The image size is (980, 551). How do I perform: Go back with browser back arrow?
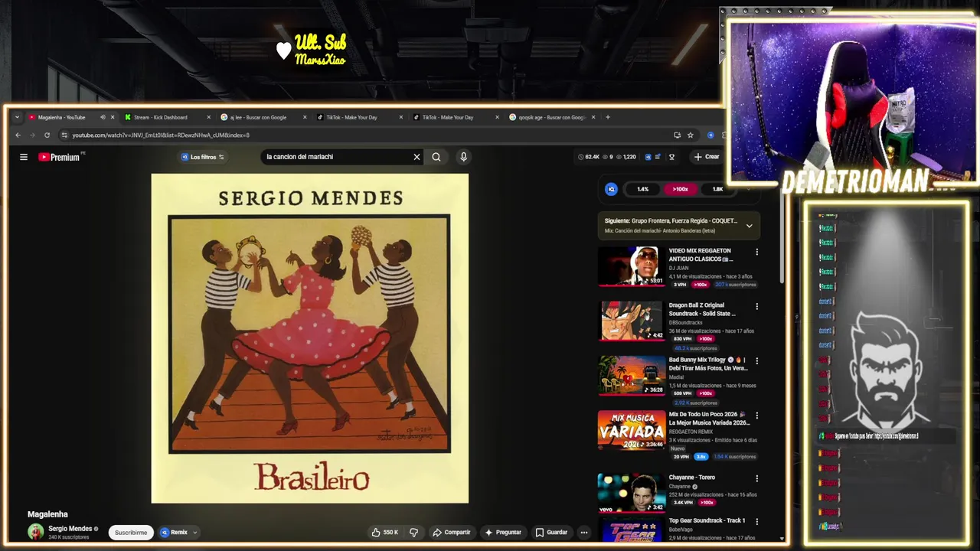pos(18,135)
